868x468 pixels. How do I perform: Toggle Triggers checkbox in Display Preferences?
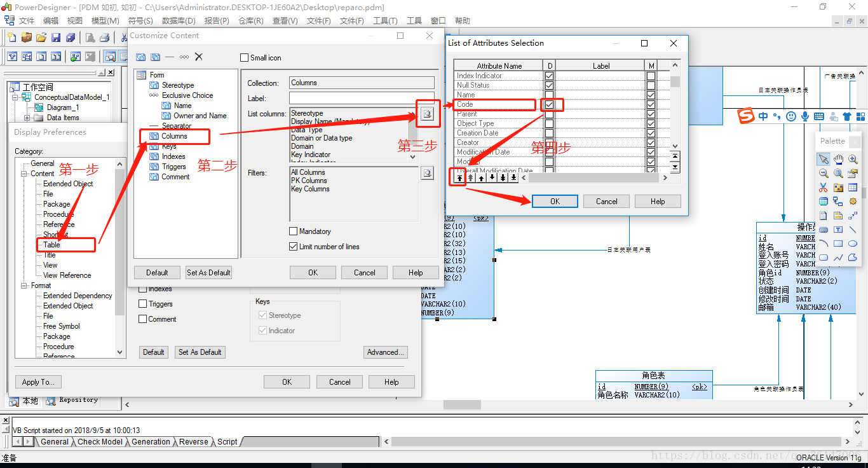coord(143,304)
